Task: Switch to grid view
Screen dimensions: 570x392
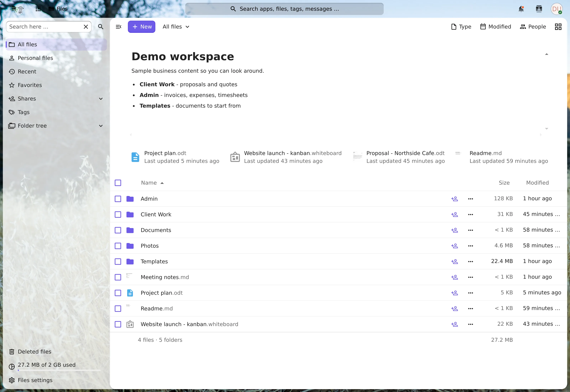Action: pos(558,27)
